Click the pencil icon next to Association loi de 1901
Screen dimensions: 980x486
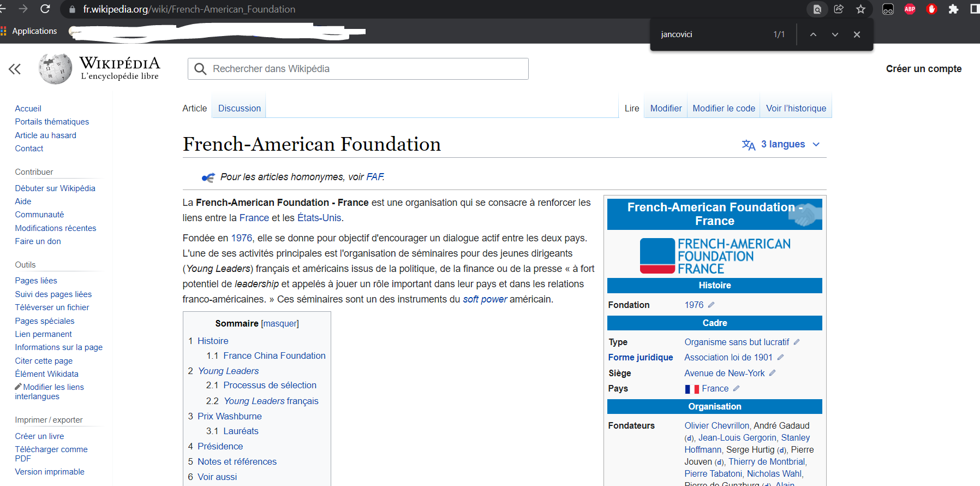[780, 357]
